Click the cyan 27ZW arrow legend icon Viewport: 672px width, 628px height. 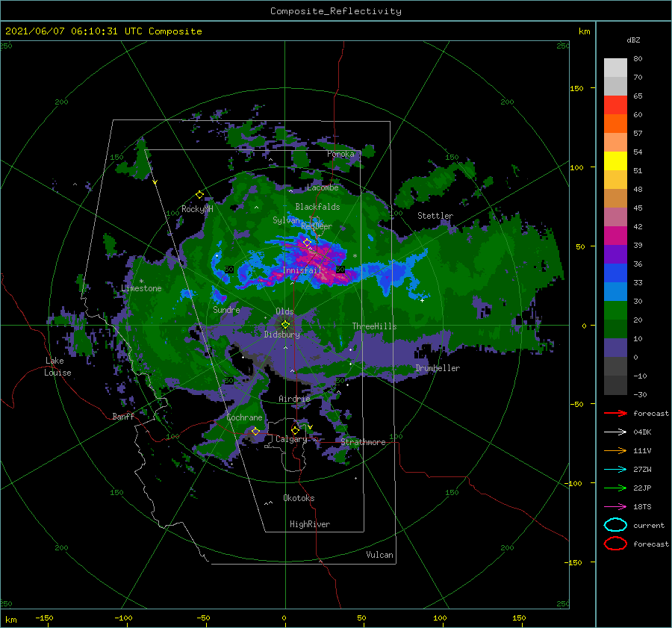615,470
